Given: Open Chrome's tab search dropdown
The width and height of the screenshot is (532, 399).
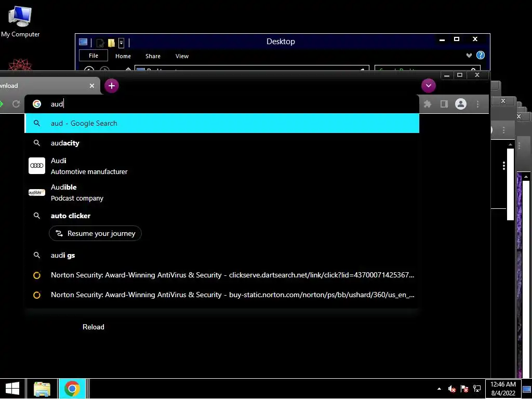Looking at the screenshot, I should 429,86.
